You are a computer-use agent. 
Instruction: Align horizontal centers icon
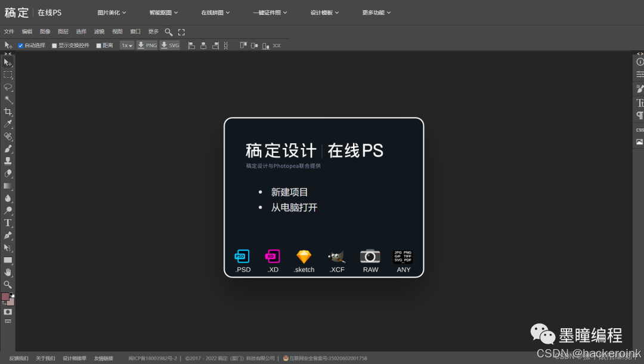point(203,45)
